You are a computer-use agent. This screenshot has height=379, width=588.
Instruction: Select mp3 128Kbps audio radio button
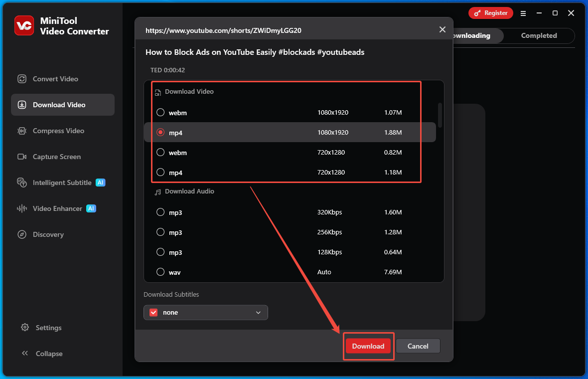point(160,252)
